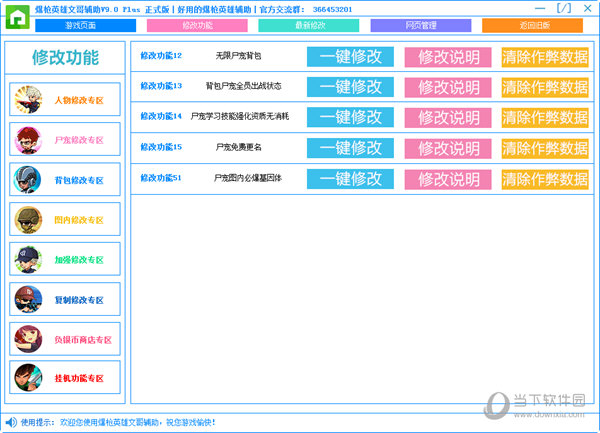Click the 使用提示 status bar message

(118, 422)
